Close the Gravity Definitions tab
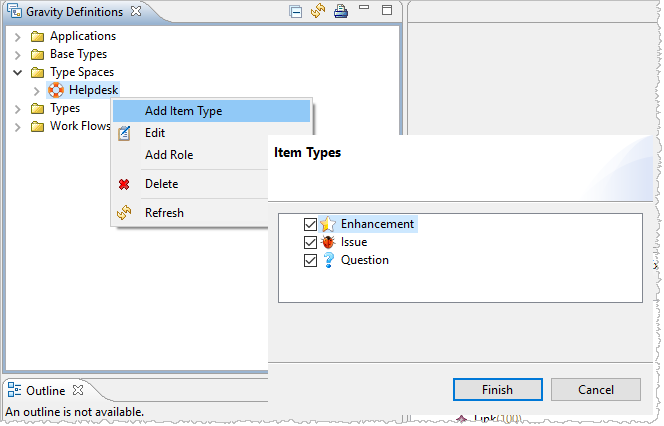 tap(136, 12)
